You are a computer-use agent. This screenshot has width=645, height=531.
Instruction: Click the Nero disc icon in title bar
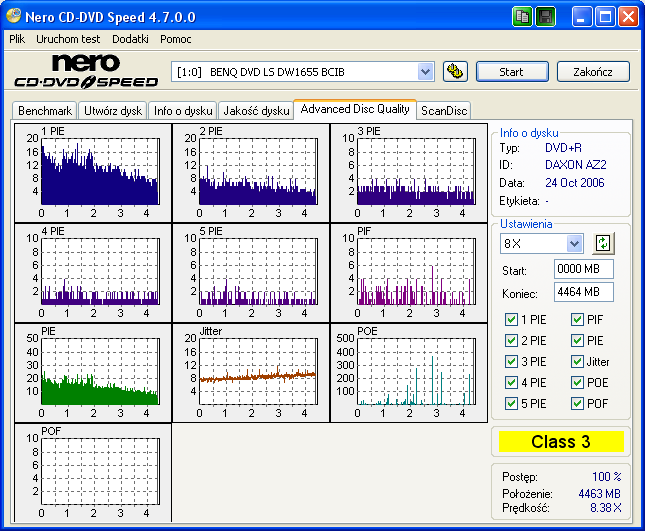[14, 16]
